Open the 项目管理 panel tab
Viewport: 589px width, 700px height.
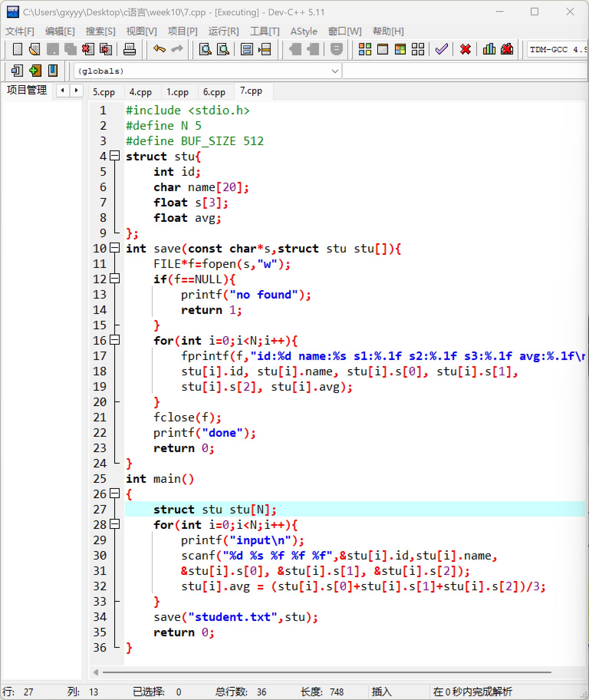coord(27,90)
